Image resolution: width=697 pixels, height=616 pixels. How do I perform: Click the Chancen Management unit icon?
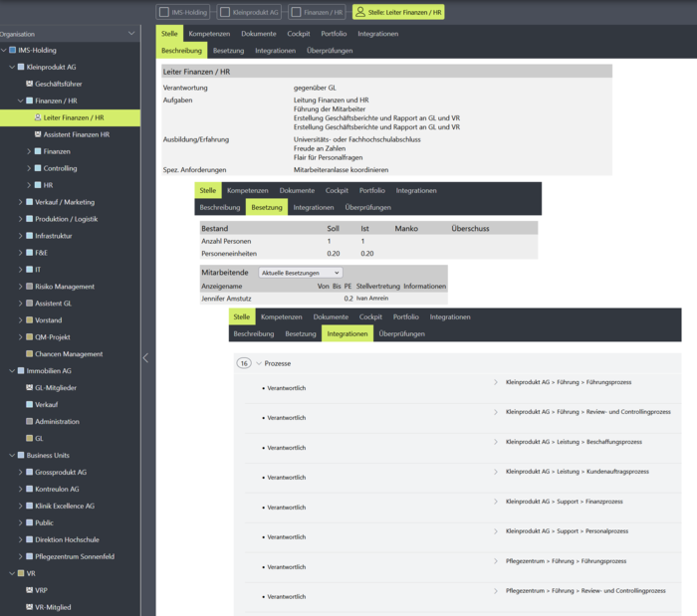29,353
